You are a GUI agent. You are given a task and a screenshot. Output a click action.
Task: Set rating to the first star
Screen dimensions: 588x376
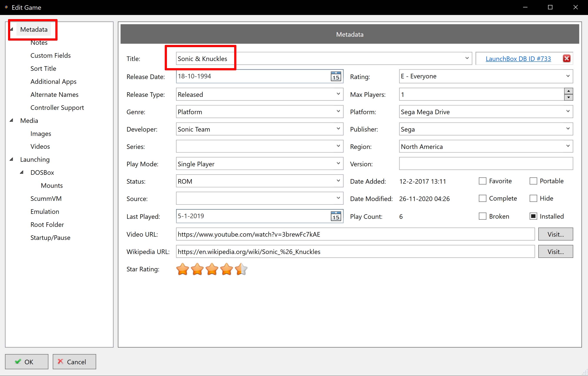click(182, 269)
